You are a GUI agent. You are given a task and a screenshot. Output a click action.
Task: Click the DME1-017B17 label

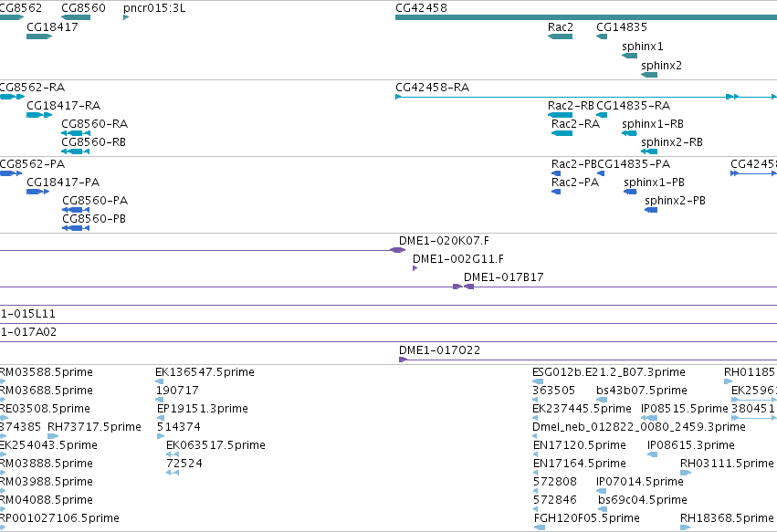pyautogui.click(x=503, y=276)
